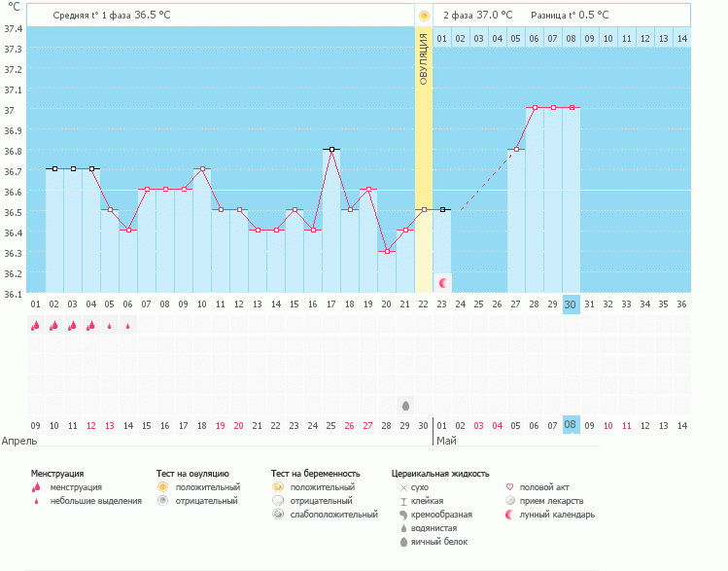
Task: Click the temperature point on day 28
Action: (535, 108)
